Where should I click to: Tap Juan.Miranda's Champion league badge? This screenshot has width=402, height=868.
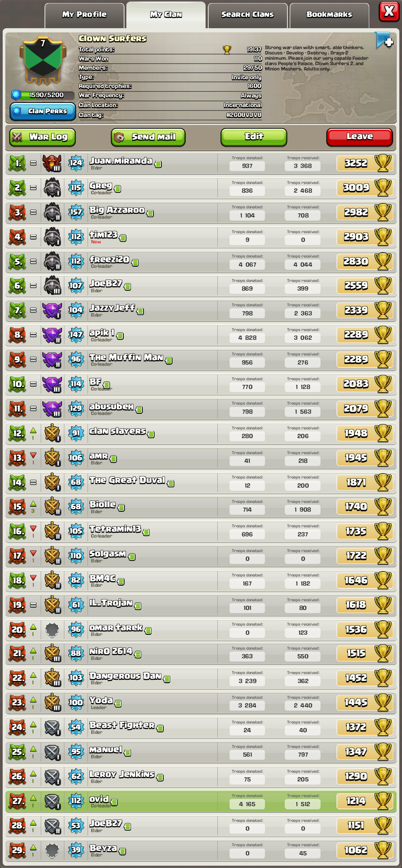52,163
